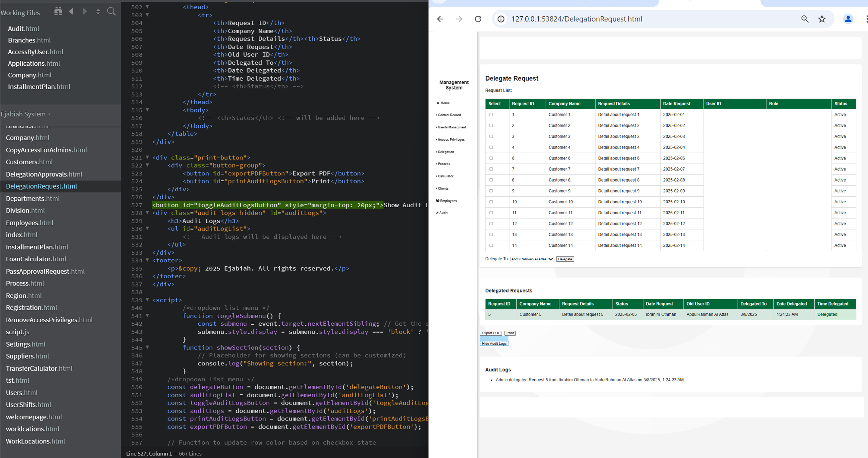Reload the page using the browser refresh icon
This screenshot has height=458, width=868.
click(478, 19)
